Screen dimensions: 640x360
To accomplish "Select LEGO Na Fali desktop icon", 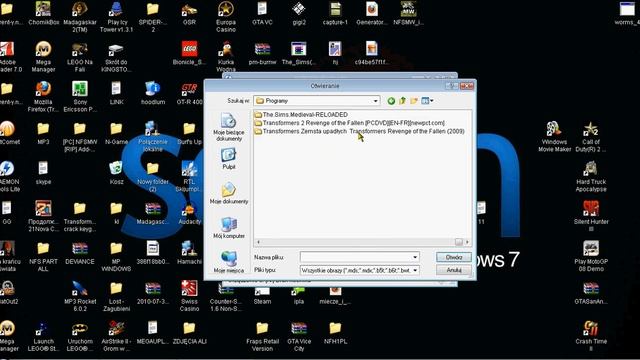I will tap(80, 57).
